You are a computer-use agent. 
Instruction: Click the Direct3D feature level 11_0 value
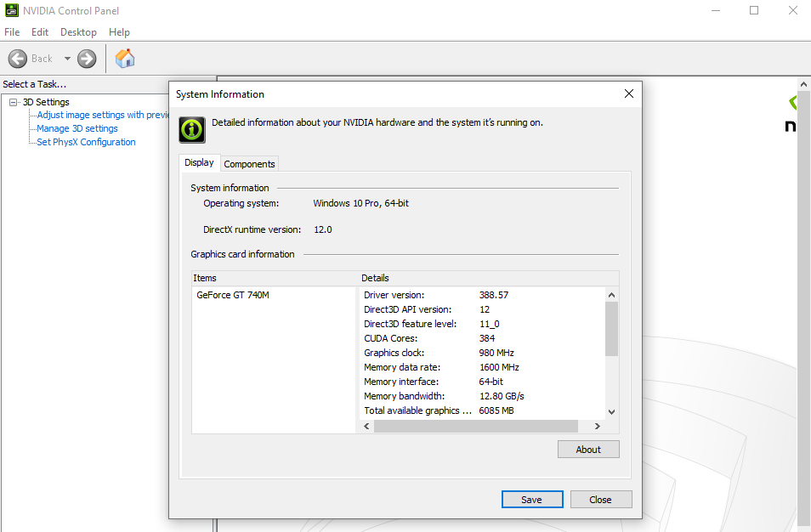click(490, 324)
